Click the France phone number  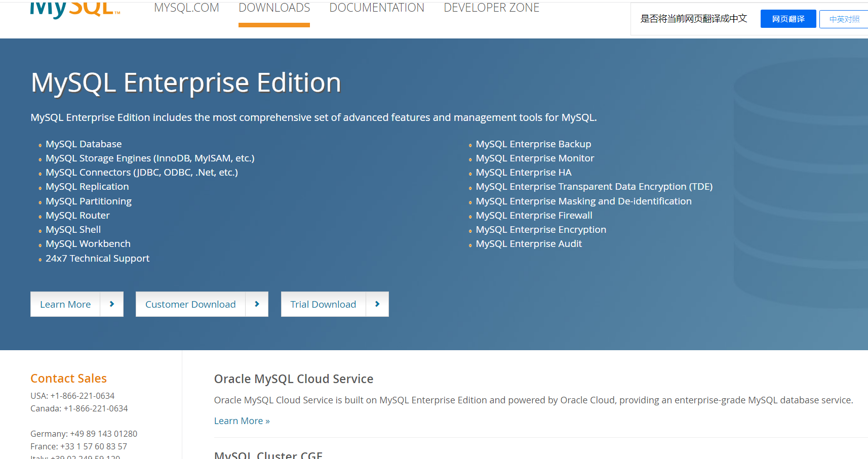point(94,446)
